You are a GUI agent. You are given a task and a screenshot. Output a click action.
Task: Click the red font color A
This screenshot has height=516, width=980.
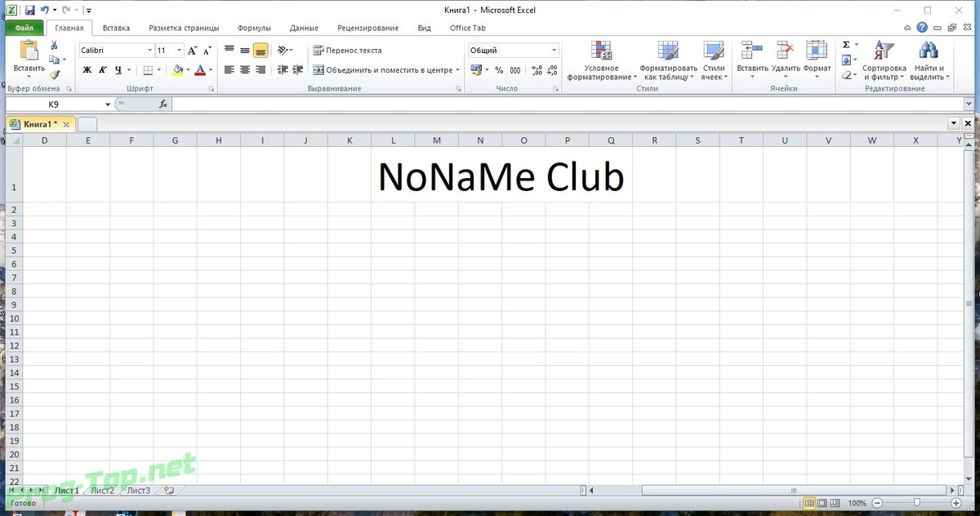pos(200,70)
